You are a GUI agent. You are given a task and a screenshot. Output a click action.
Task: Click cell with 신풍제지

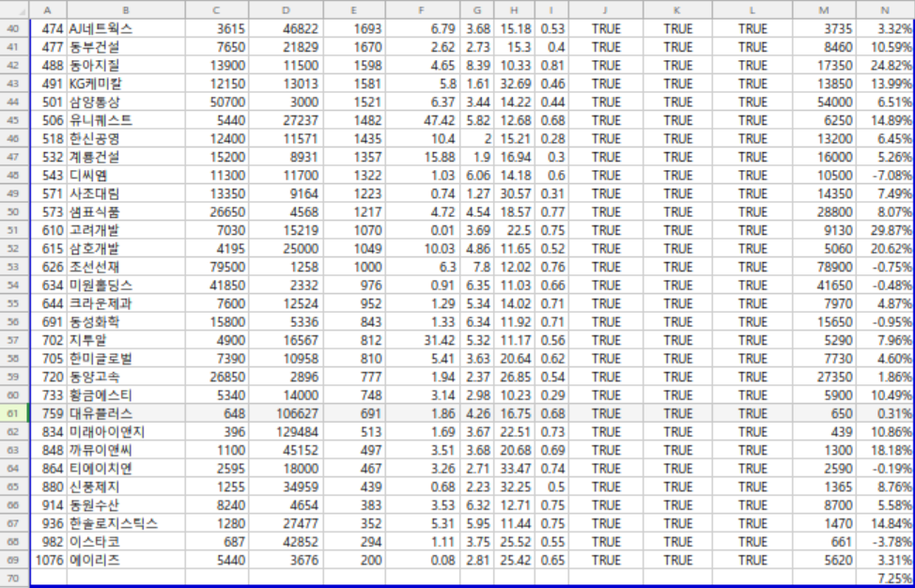(x=126, y=487)
